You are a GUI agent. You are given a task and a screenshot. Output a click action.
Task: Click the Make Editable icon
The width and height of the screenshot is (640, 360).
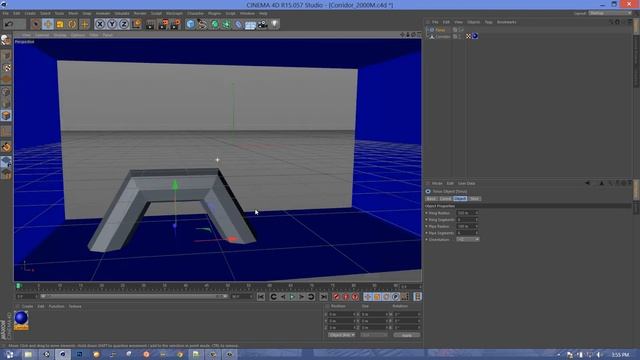pos(6,40)
